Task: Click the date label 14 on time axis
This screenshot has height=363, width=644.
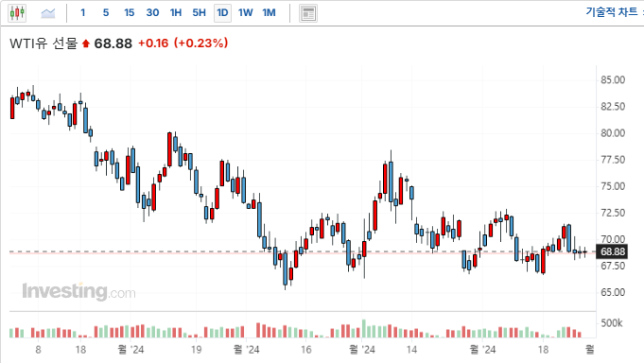Action: point(411,350)
